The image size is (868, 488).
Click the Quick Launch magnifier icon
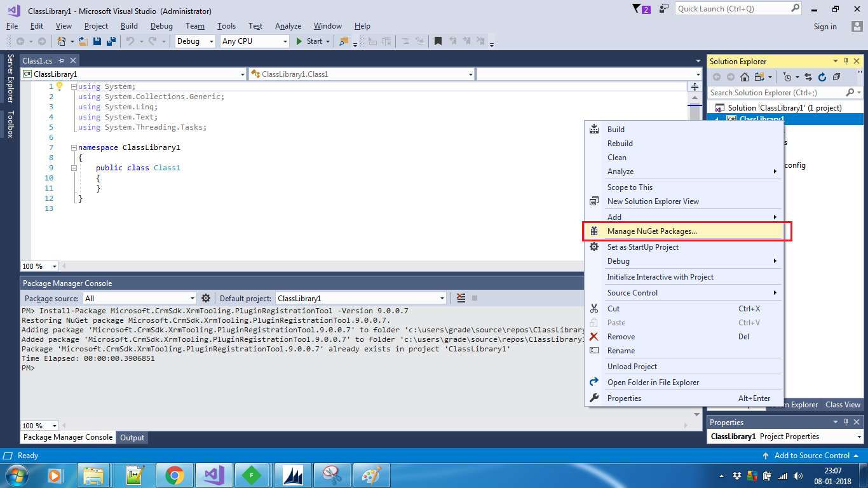[x=796, y=9]
